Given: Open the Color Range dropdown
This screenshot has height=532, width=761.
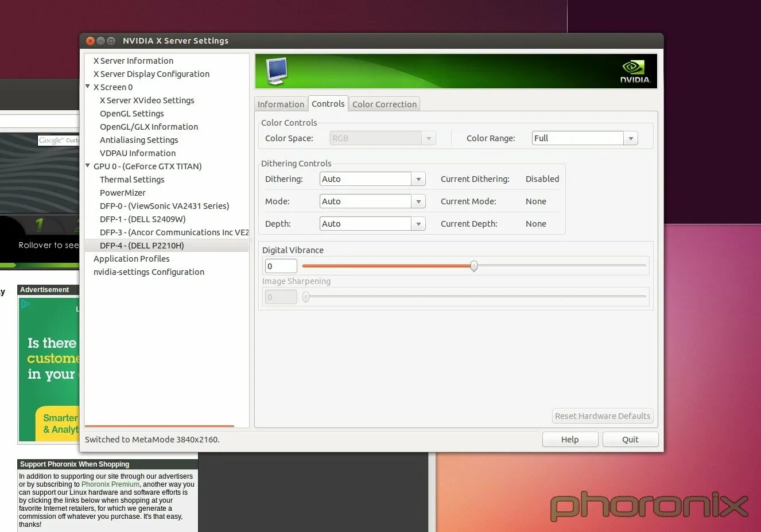Looking at the screenshot, I should click(585, 138).
